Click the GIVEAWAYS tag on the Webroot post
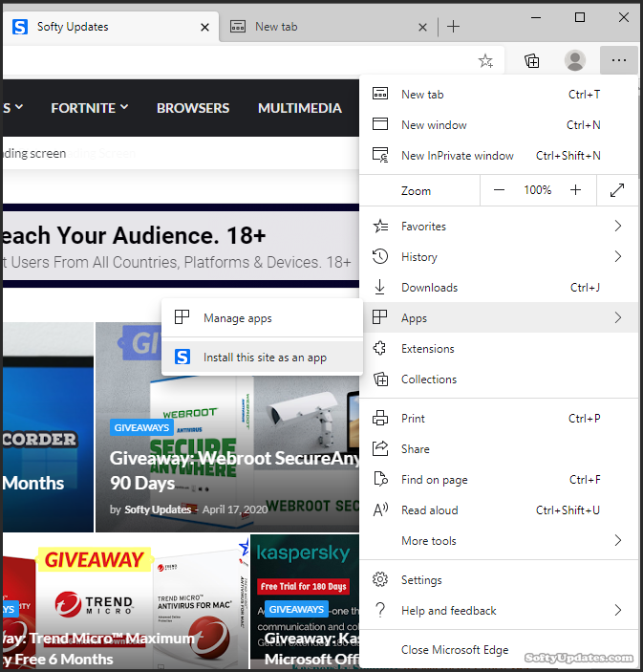 [141, 427]
